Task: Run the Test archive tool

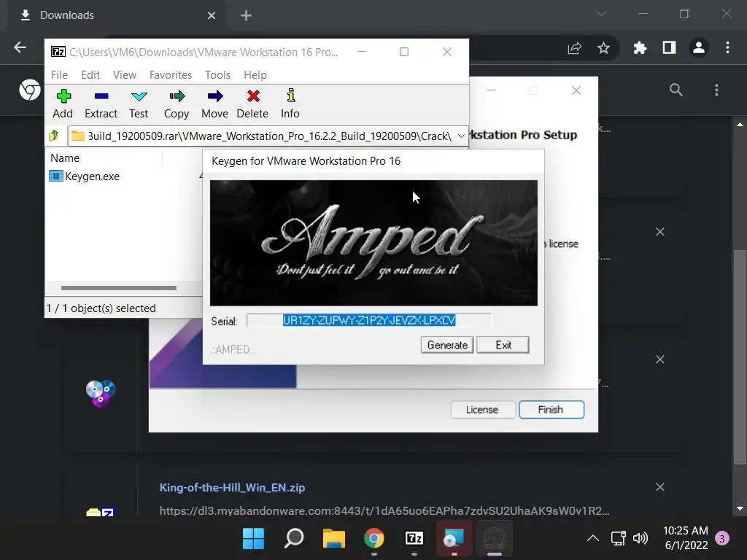Action: coord(139,104)
